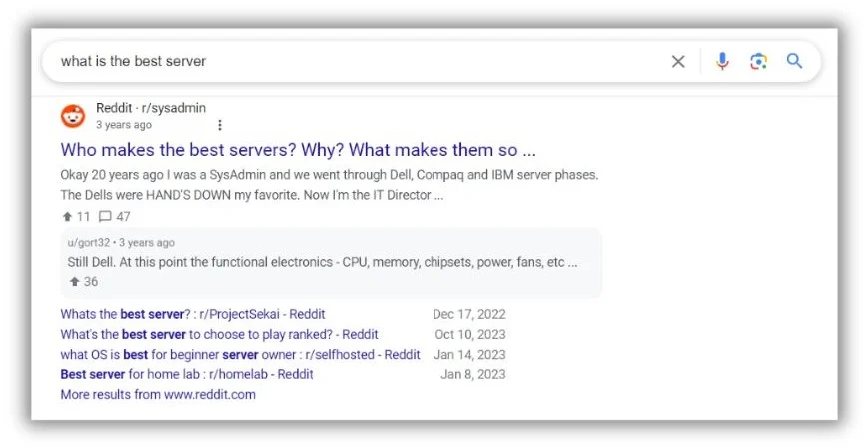Viewport: 868px width, 448px height.
Task: Click the Reddit logo favicon
Action: point(73,116)
